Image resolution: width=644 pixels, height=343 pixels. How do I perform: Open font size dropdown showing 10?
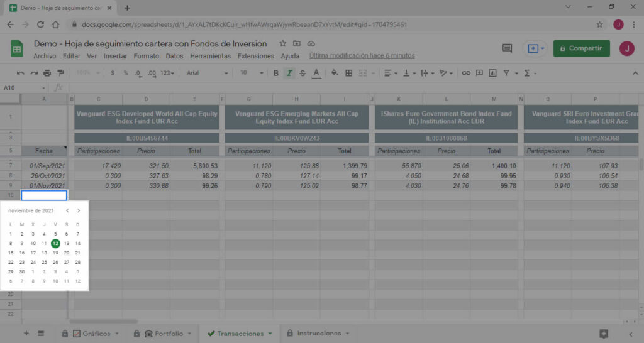[251, 73]
